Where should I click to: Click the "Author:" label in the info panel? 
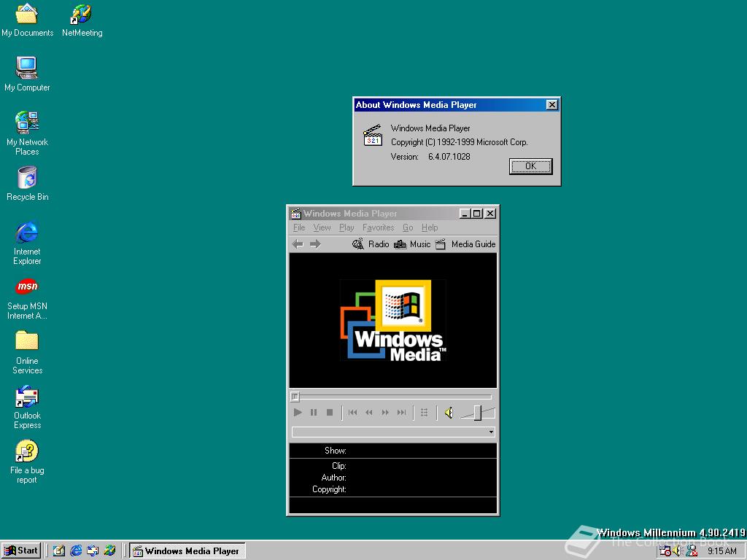(x=333, y=477)
